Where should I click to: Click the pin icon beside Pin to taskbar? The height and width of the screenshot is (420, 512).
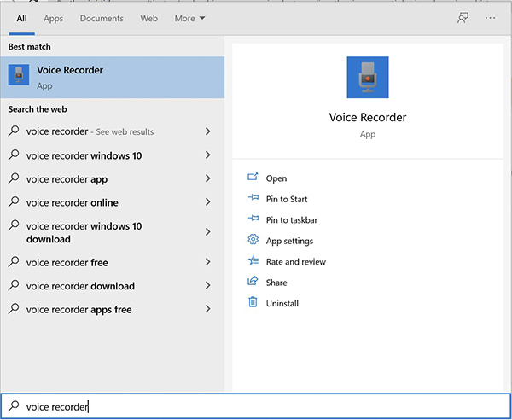(x=253, y=219)
